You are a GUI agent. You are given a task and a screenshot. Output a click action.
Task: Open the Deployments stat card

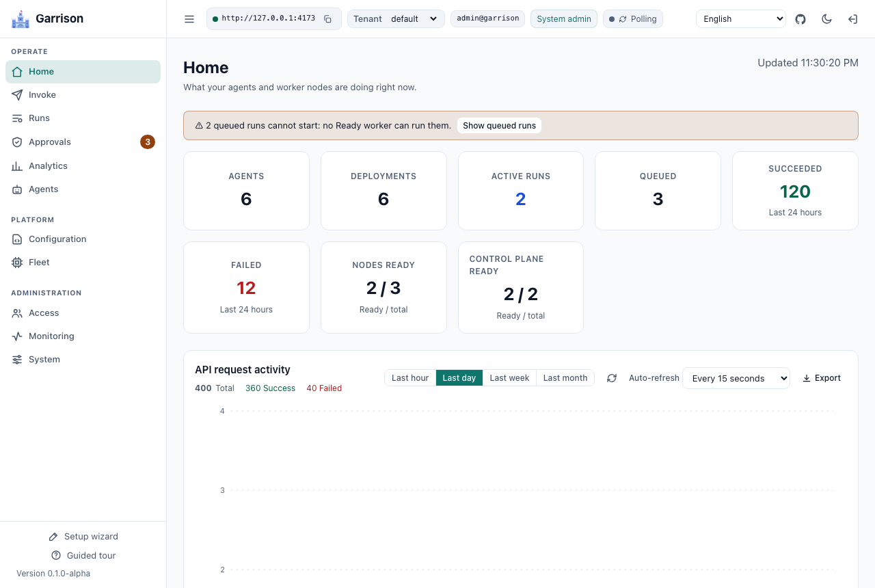pos(383,191)
